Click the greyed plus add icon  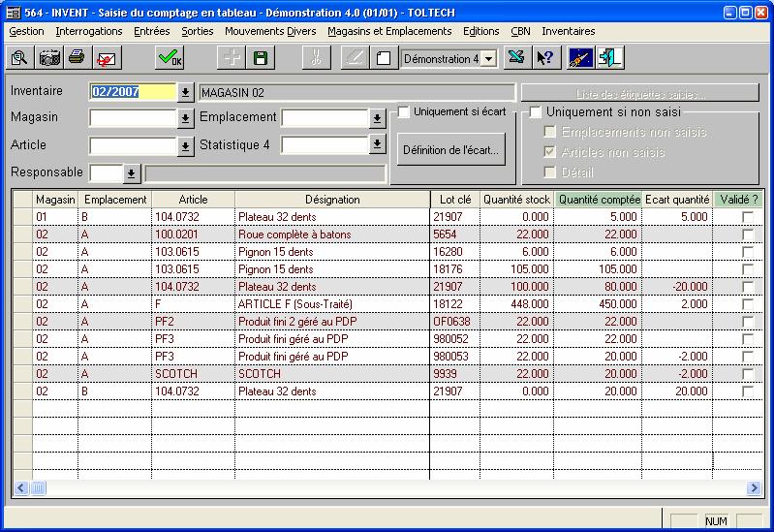(x=232, y=58)
